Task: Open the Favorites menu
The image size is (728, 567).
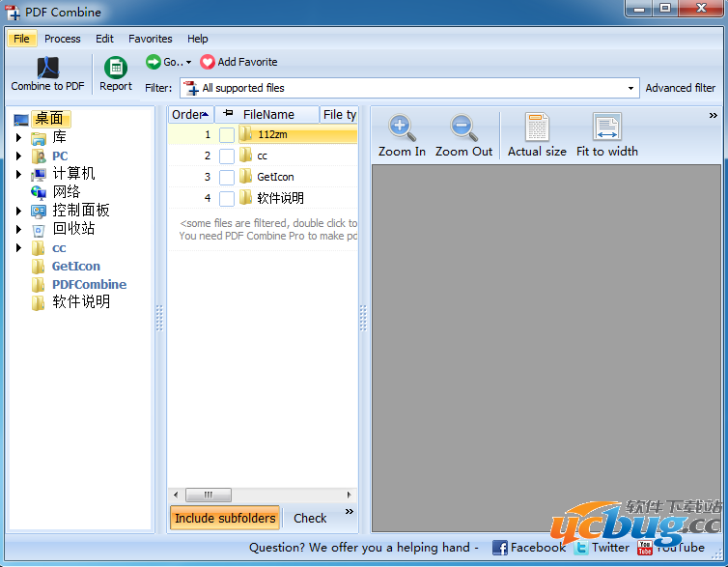Action: click(151, 39)
